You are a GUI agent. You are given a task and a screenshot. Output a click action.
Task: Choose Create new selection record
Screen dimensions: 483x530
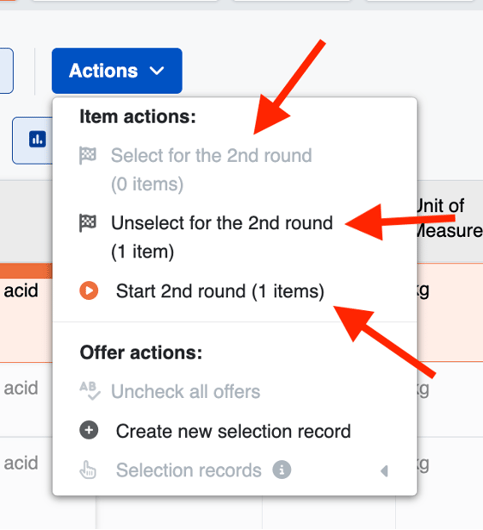pyautogui.click(x=235, y=431)
